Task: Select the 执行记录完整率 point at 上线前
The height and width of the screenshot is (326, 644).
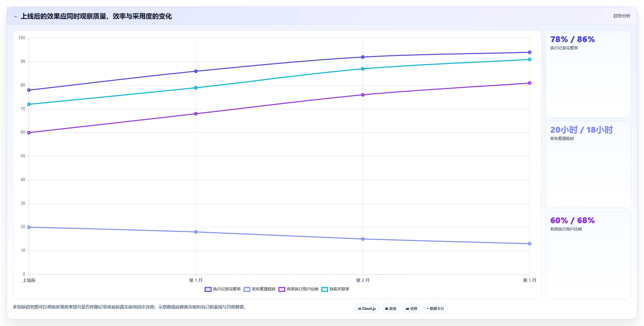Action: point(29,90)
